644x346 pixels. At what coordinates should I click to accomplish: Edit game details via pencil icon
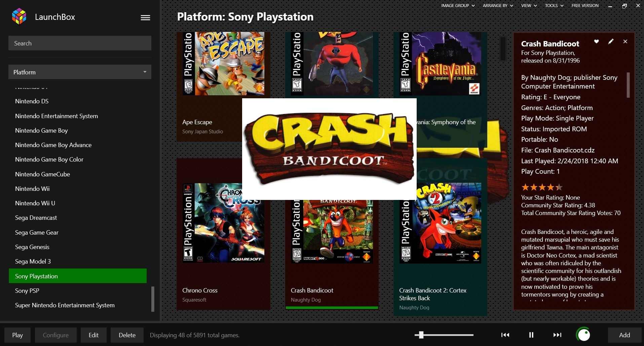click(611, 41)
